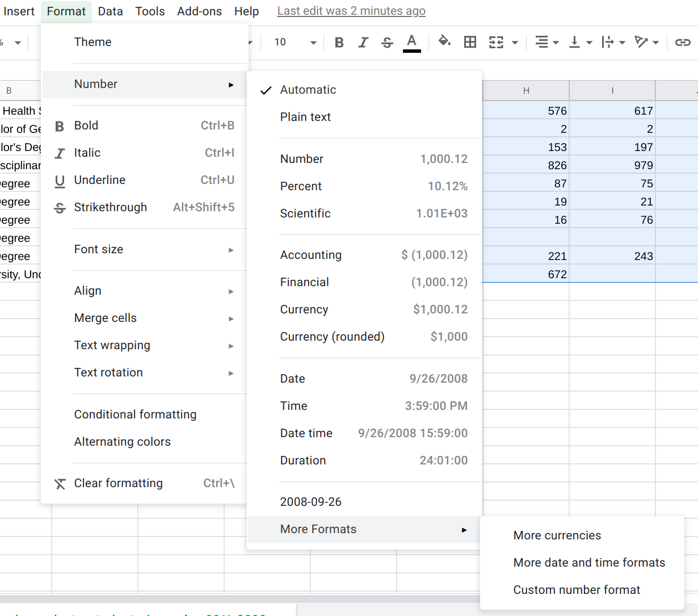Open the fill color paint bucket

pyautogui.click(x=444, y=42)
